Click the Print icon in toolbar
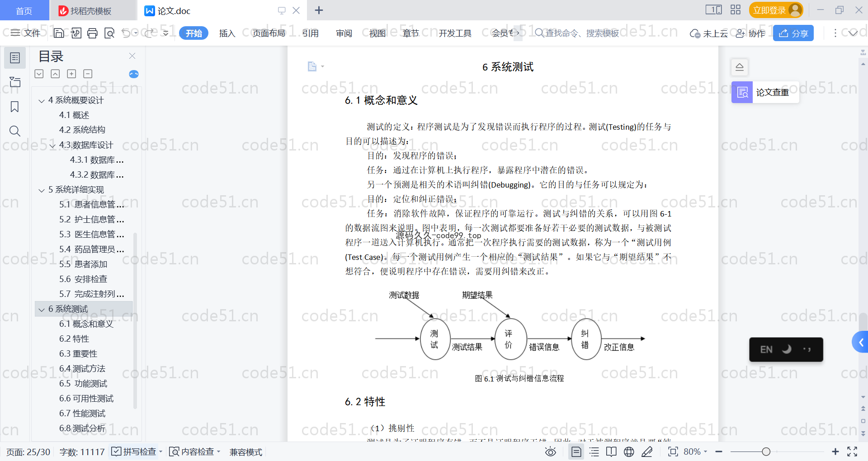 coord(92,33)
